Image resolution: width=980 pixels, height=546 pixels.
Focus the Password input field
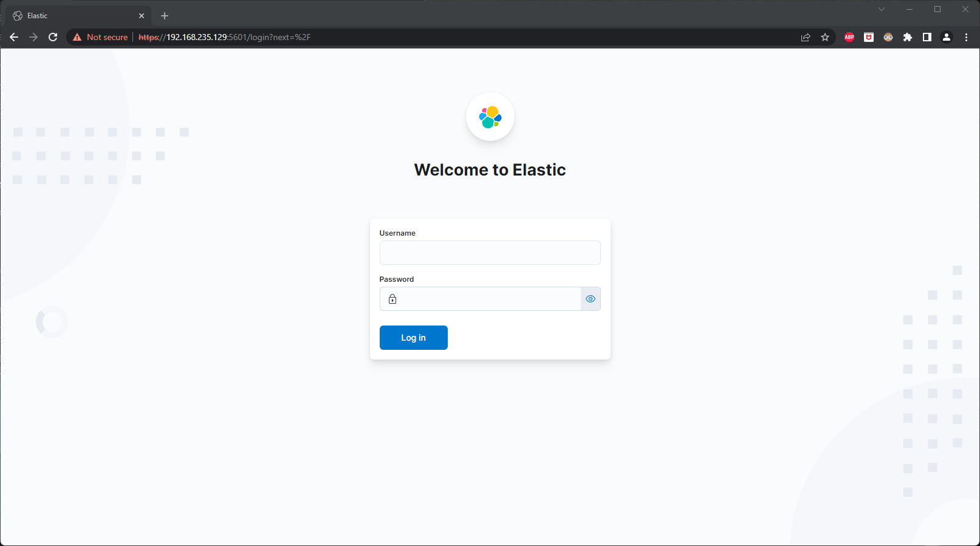point(490,299)
